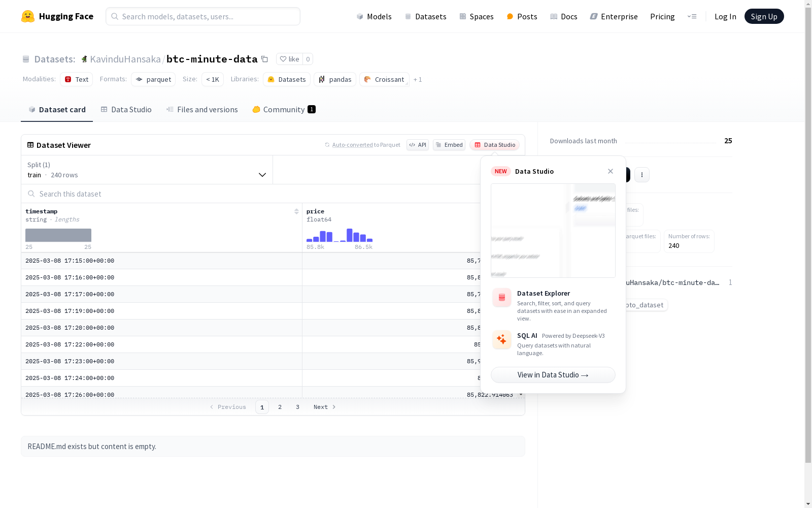Click the pandas library tag
812x508 pixels.
click(x=335, y=79)
